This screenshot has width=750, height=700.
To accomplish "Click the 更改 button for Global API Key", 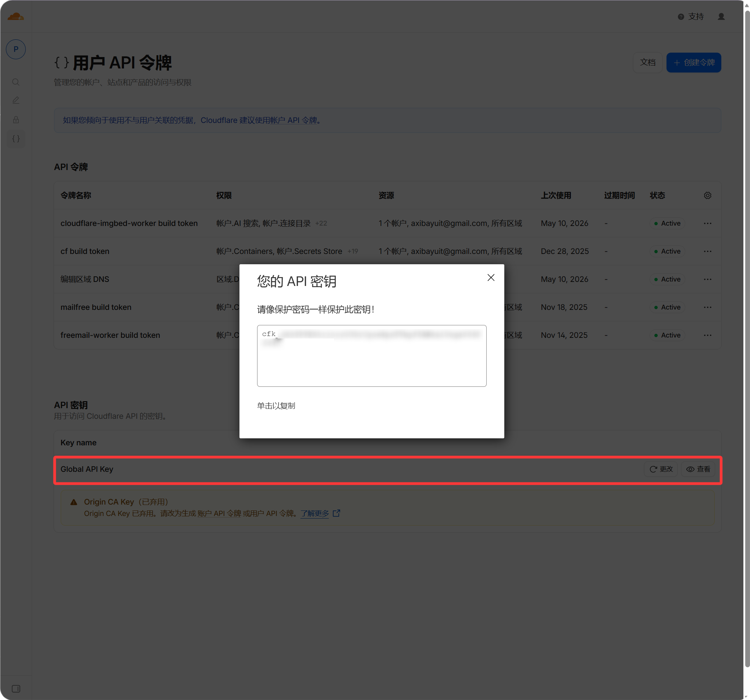I will 661,469.
